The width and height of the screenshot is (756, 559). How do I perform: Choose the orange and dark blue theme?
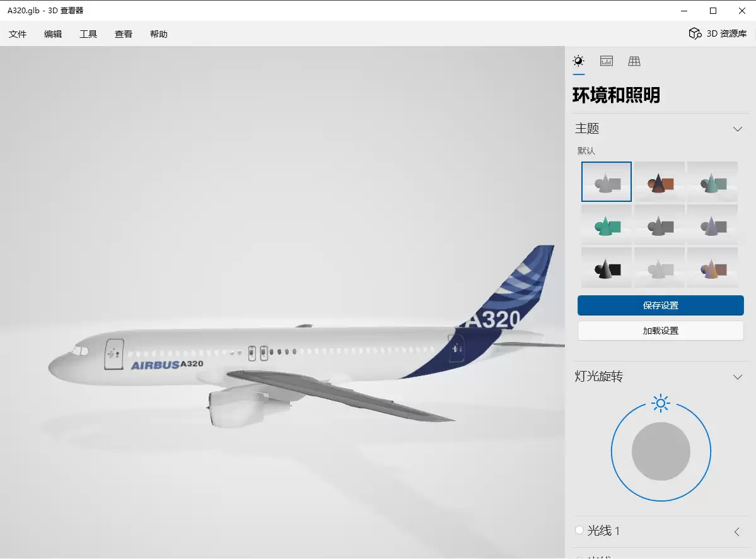coord(660,182)
